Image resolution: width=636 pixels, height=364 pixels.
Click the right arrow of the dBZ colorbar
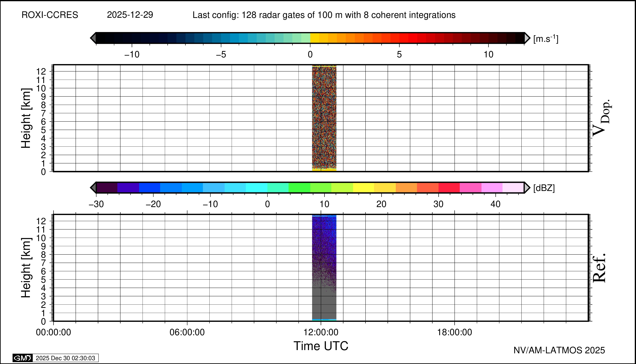pyautogui.click(x=527, y=188)
